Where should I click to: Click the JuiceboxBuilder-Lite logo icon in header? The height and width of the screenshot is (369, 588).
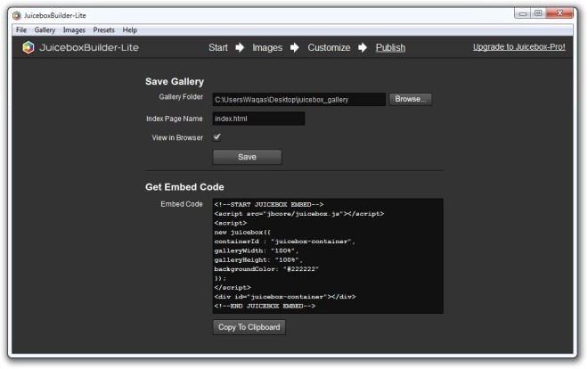pyautogui.click(x=29, y=47)
